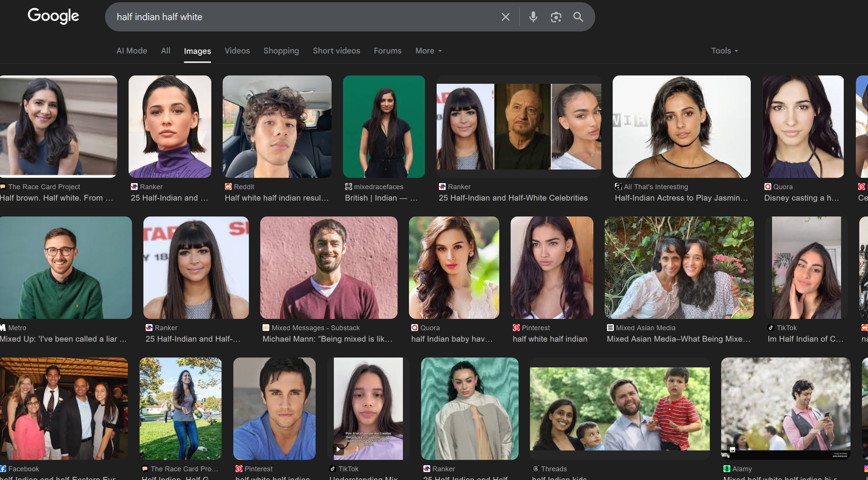This screenshot has height=480, width=868.
Task: Click The Race Card Project source label
Action: (x=44, y=187)
